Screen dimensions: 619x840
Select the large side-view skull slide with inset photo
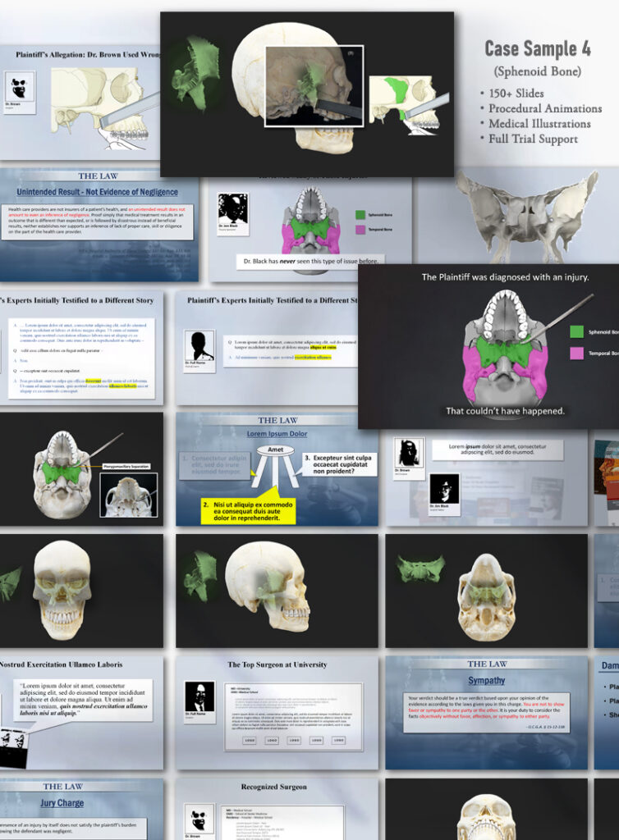coord(307,94)
